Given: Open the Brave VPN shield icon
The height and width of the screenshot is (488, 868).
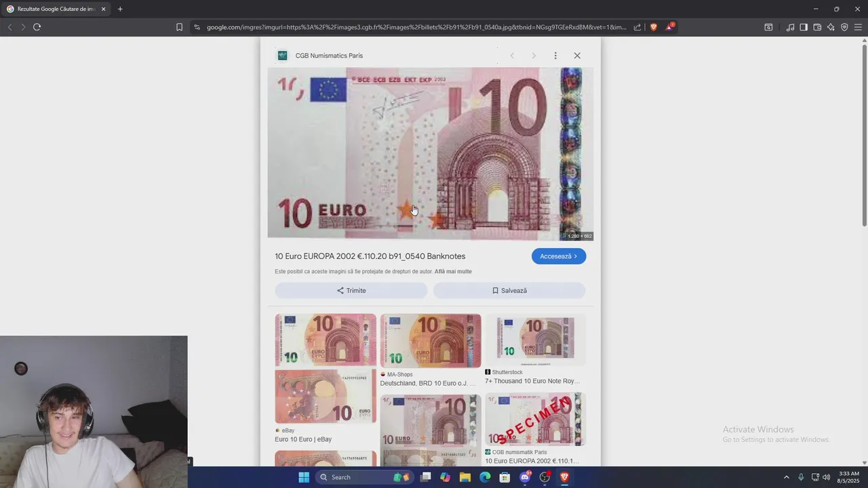Looking at the screenshot, I should (x=844, y=27).
